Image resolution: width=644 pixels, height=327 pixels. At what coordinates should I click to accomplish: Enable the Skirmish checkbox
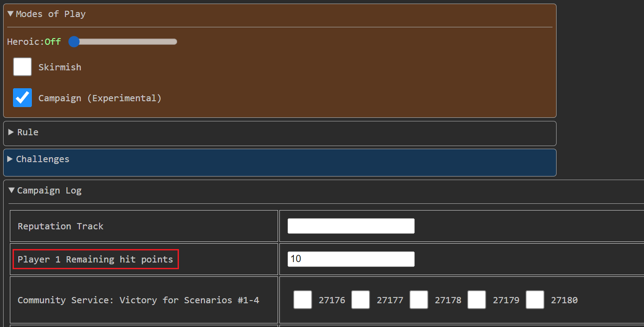coord(22,67)
